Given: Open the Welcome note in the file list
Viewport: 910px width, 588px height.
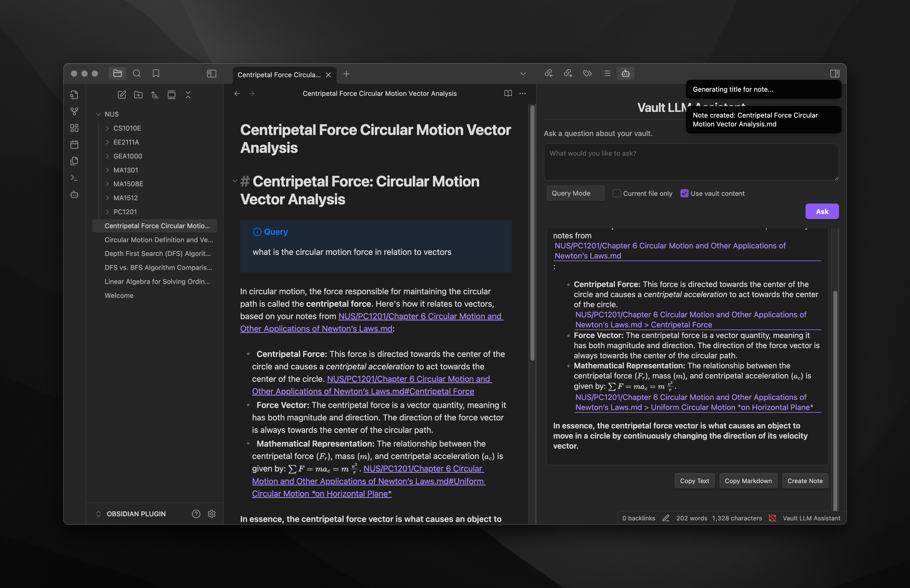Looking at the screenshot, I should (x=119, y=296).
